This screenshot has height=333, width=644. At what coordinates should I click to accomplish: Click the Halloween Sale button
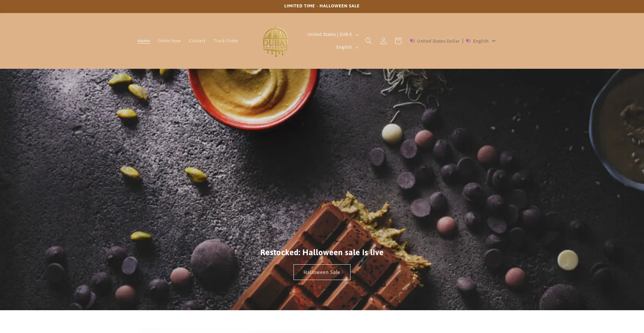322,272
